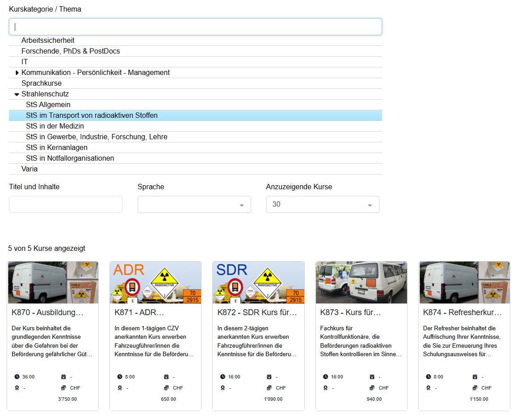
Task: Click the clock icon on K874 card
Action: pos(429,377)
